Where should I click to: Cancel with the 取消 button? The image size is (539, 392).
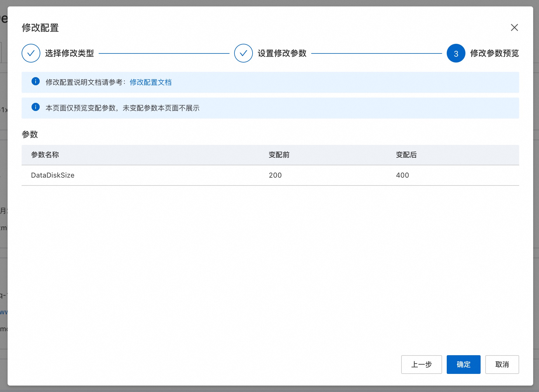pyautogui.click(x=502, y=365)
